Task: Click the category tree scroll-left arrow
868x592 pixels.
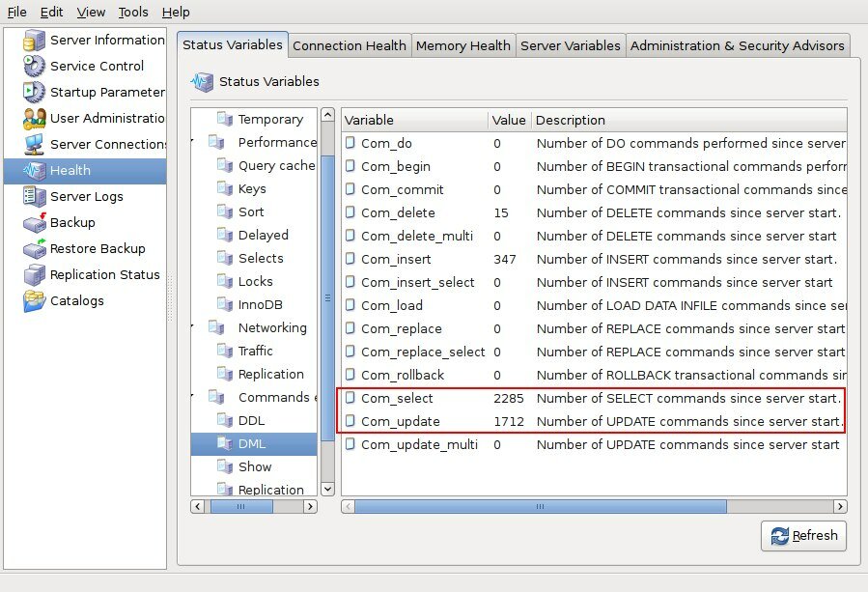Action: click(198, 506)
